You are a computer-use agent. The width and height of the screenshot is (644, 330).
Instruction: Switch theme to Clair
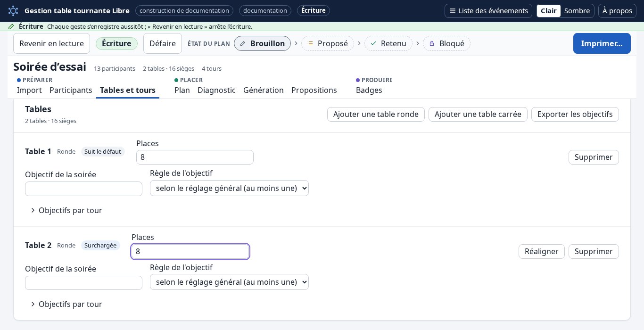point(549,11)
